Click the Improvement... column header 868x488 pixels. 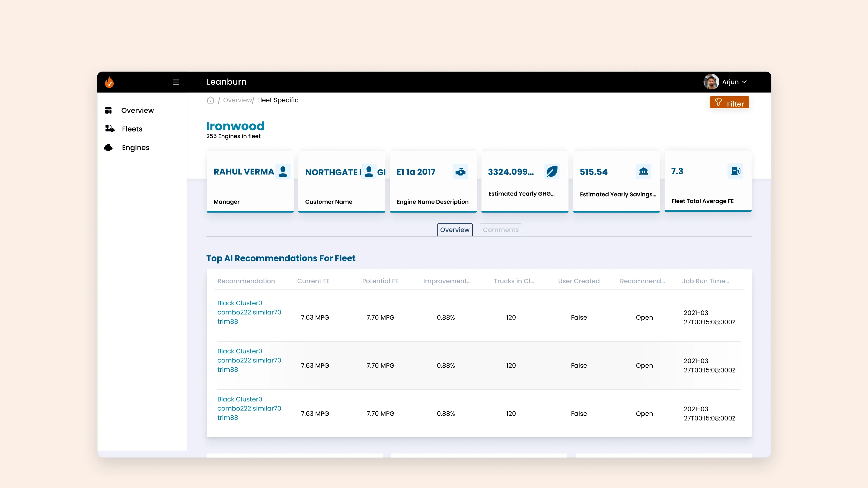(447, 281)
